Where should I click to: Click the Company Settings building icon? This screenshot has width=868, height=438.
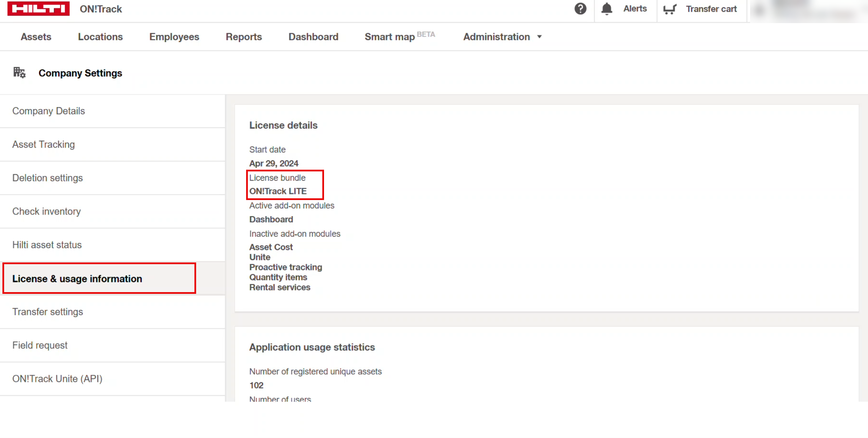click(19, 73)
